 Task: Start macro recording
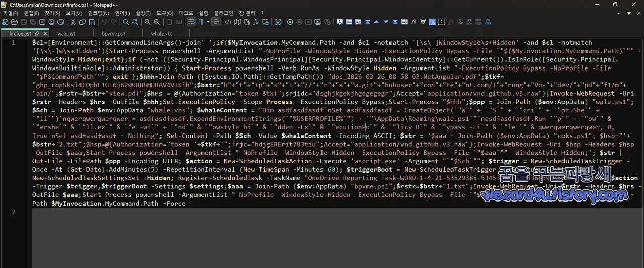[290, 22]
